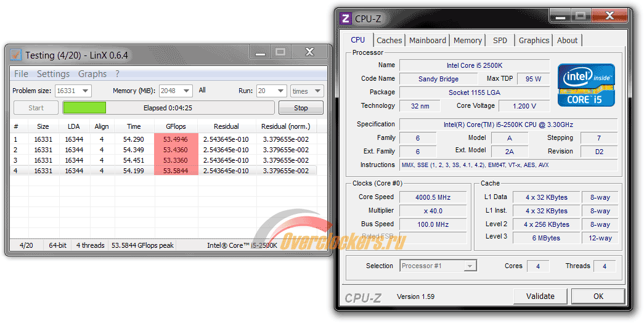
Task: Click the Code Name field Sandy Bridge
Action: (438, 79)
